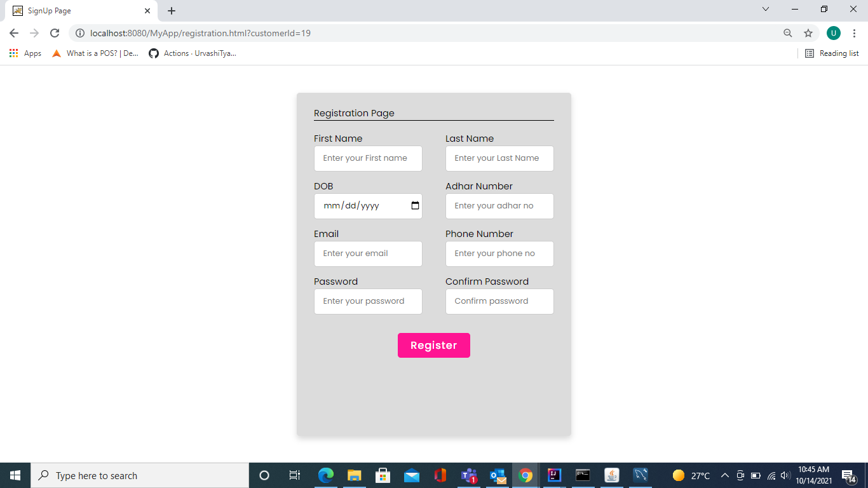The height and width of the screenshot is (488, 868).
Task: Open IntelliJ IDEA from the taskbar
Action: [x=555, y=475]
